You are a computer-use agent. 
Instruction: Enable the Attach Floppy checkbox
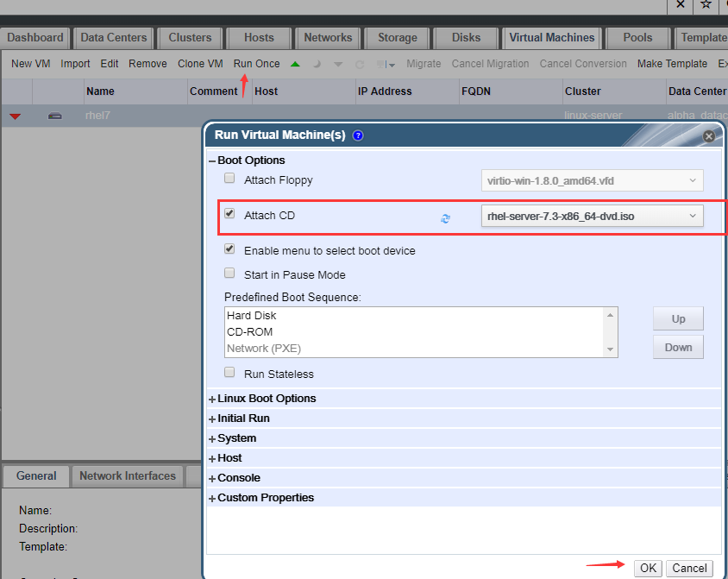(x=229, y=179)
